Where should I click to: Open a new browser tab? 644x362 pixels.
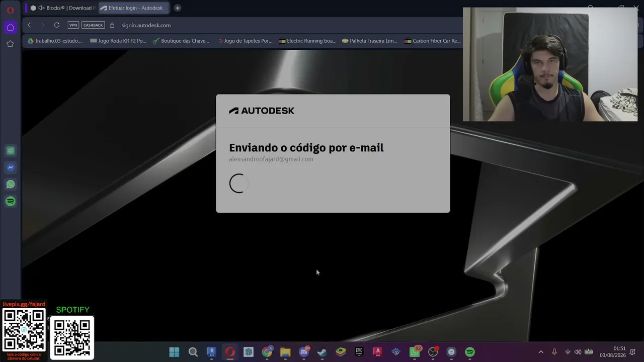click(x=178, y=8)
